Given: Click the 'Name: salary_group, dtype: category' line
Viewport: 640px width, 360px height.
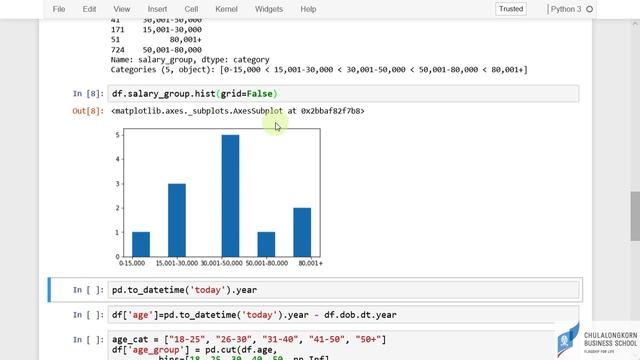Looking at the screenshot, I should coord(190,60).
